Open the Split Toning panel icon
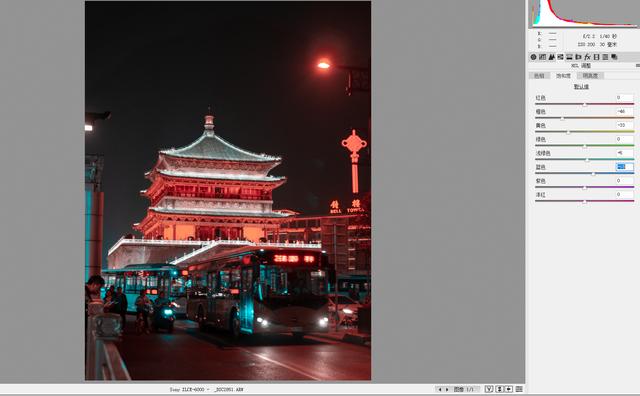 coord(569,57)
